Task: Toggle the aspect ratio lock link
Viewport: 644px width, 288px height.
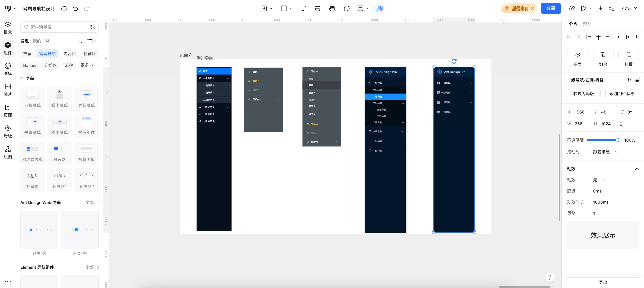Action: [621, 124]
